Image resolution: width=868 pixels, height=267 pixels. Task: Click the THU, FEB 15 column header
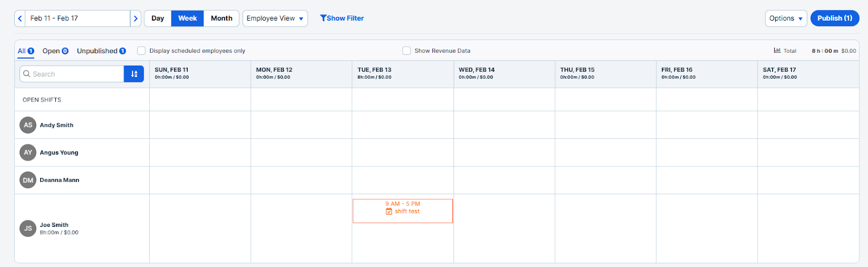(x=605, y=74)
